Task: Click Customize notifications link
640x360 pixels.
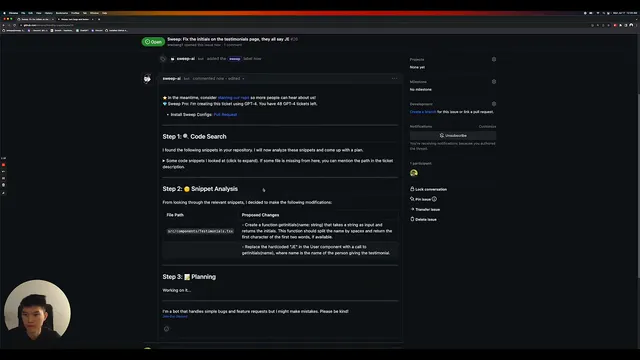Action: 487,127
